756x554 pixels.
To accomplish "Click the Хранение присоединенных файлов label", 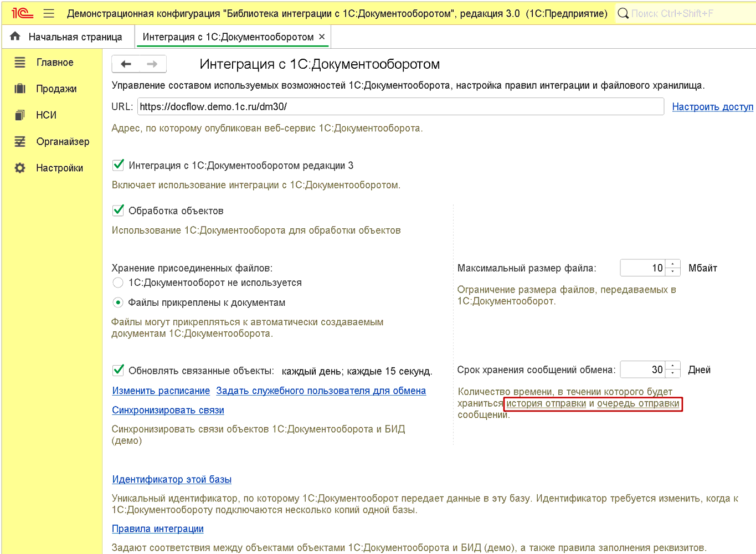I will click(x=192, y=268).
